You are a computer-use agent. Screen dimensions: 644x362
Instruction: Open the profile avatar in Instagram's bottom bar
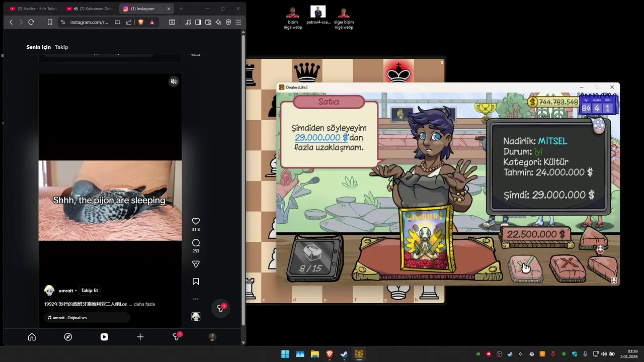pos(212,337)
